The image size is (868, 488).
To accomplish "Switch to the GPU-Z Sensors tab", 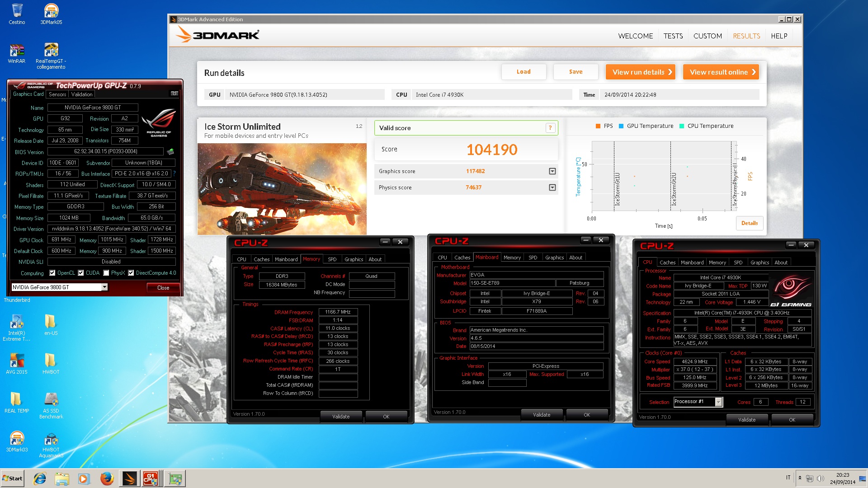I will (x=57, y=94).
